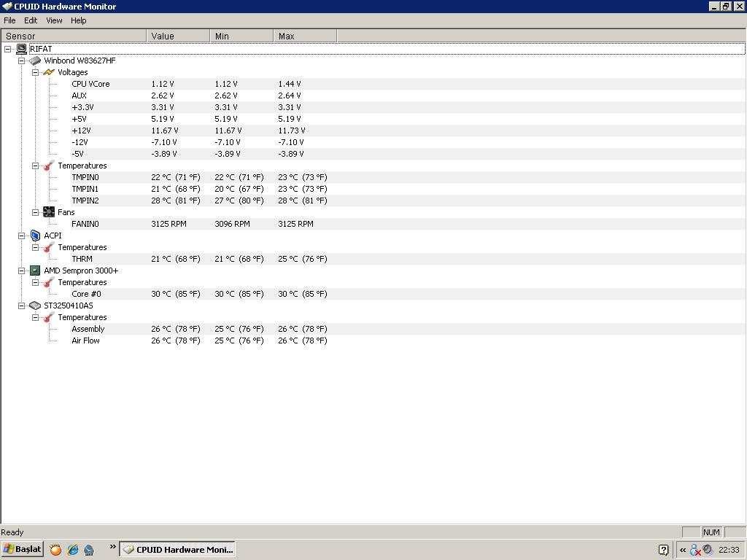747x560 pixels.
Task: Select the -5V row
Action: pyautogui.click(x=409, y=154)
